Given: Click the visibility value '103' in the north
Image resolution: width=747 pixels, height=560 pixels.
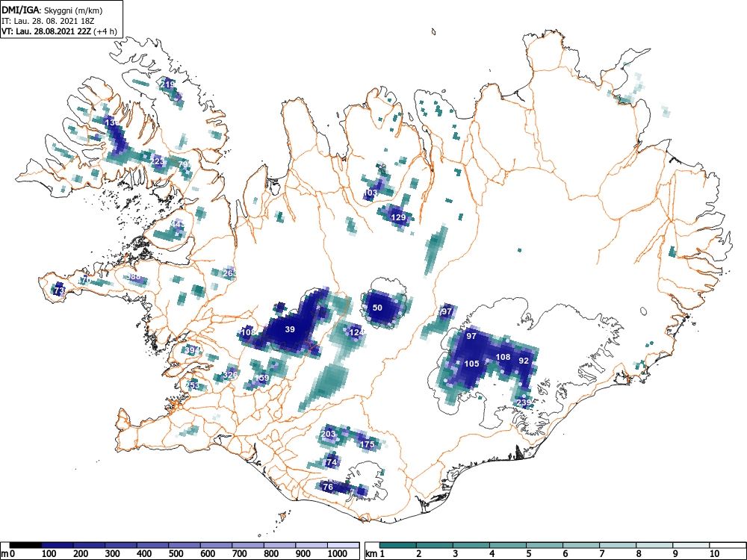Looking at the screenshot, I should coord(371,193).
